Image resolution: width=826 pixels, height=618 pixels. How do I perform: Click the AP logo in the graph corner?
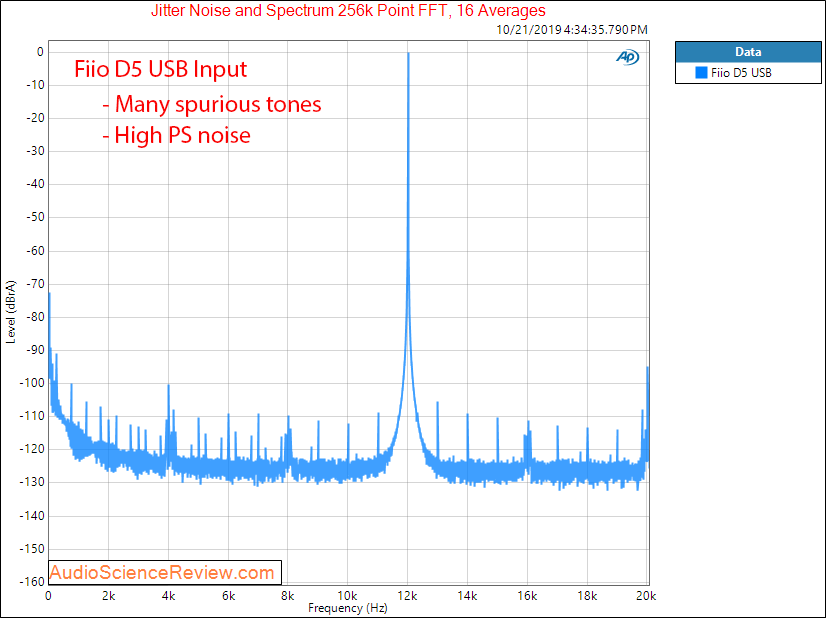coord(627,57)
